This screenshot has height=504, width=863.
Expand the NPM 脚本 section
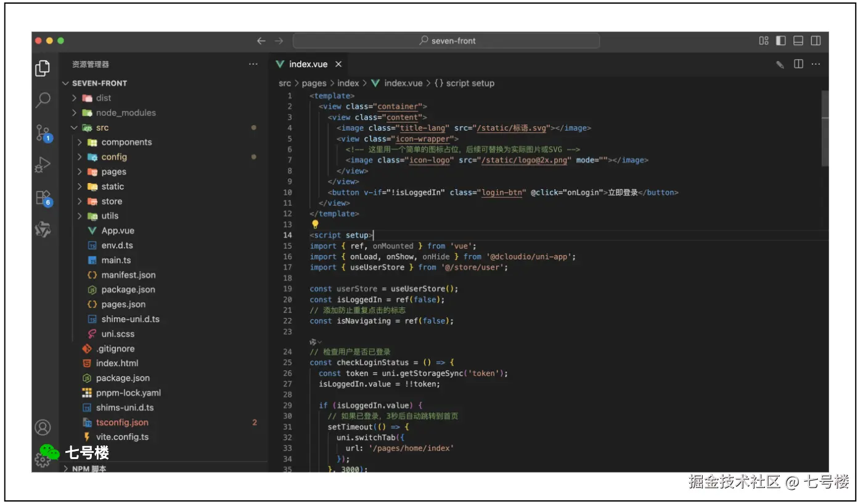coord(89,469)
